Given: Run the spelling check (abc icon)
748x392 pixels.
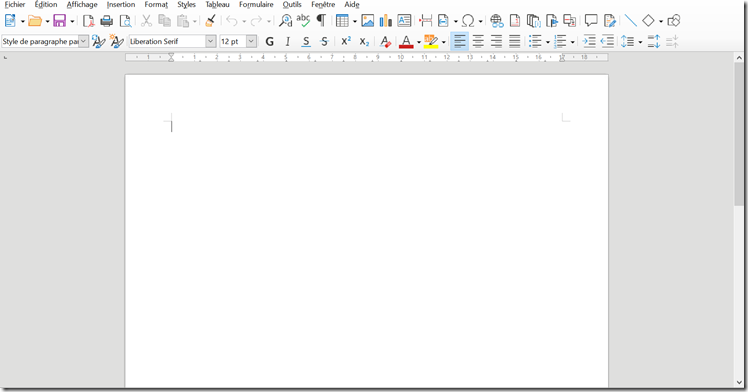Looking at the screenshot, I should [303, 21].
